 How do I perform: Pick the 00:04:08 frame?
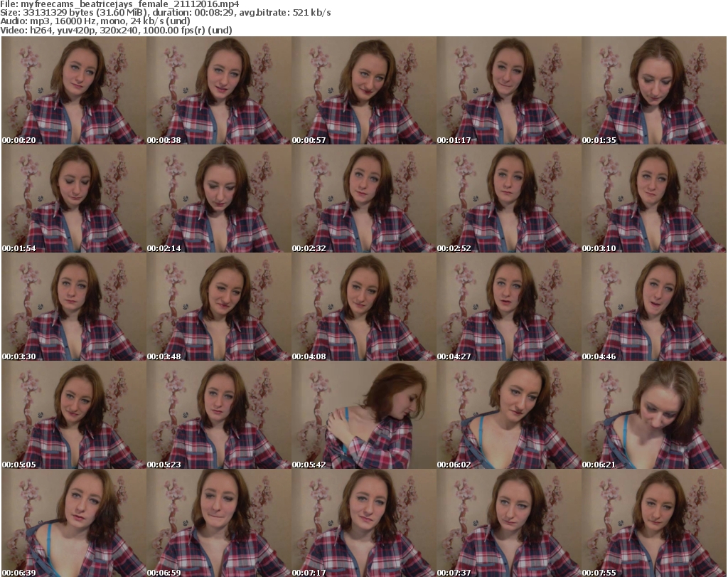(x=364, y=307)
